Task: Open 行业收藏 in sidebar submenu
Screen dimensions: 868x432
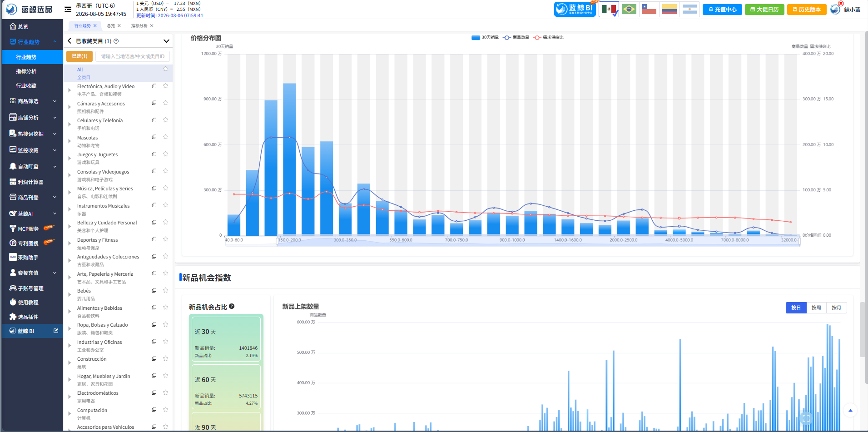Action: coord(26,86)
